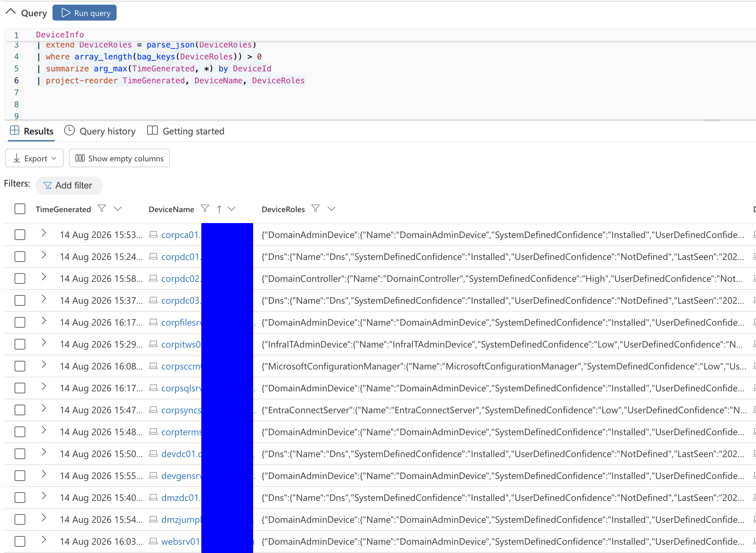756x553 pixels.
Task: Click the Add filter funnel icon
Action: (47, 186)
